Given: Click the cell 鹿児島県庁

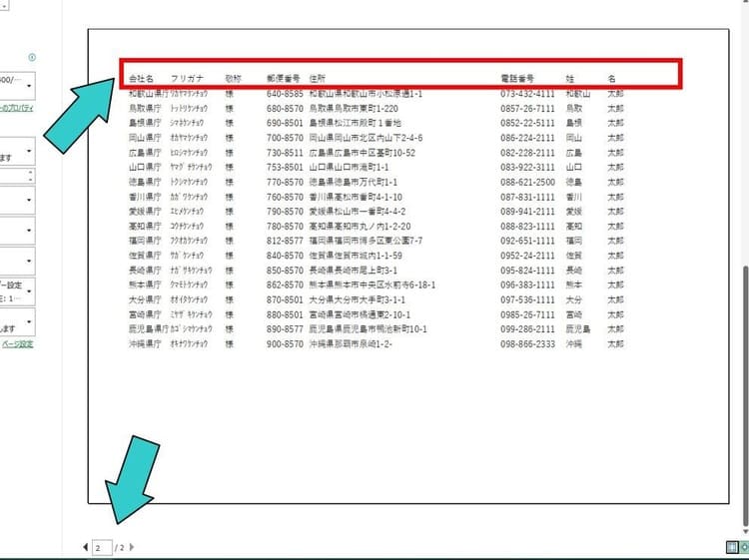Looking at the screenshot, I should click(x=149, y=329).
